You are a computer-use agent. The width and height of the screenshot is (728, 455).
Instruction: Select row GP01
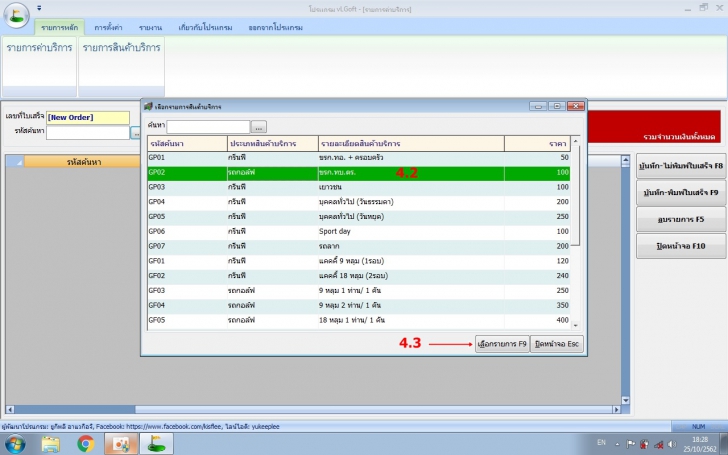[x=358, y=158]
